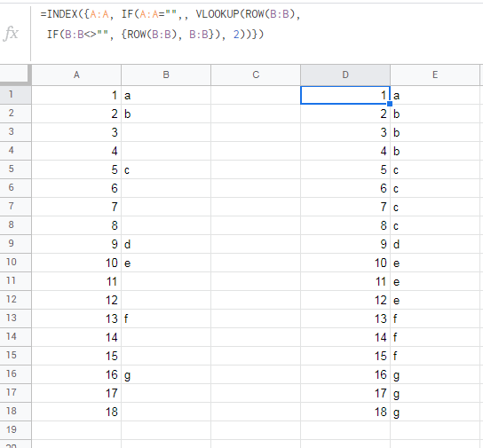Click cell E9 containing d
Screen dimensions: 483x448
(435, 244)
